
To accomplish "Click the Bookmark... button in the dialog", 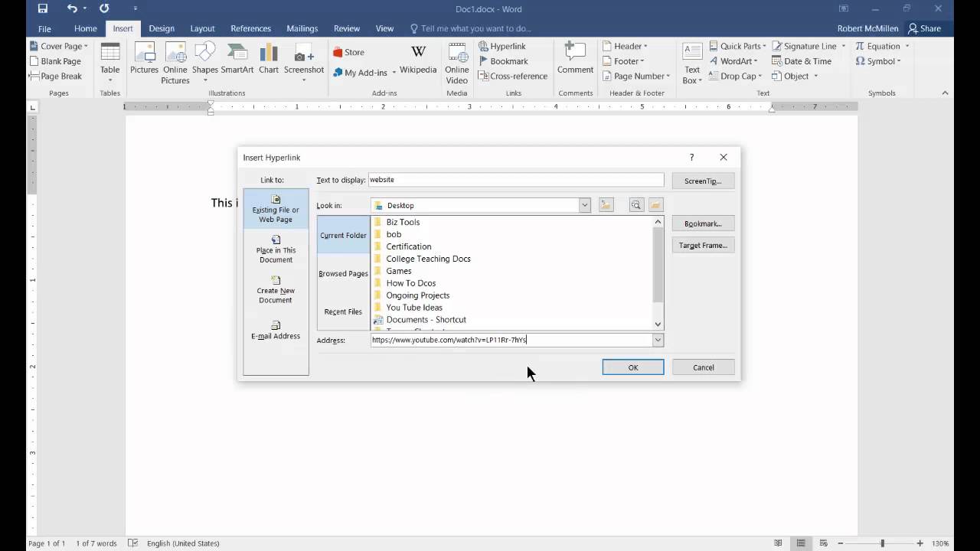I will point(703,223).
